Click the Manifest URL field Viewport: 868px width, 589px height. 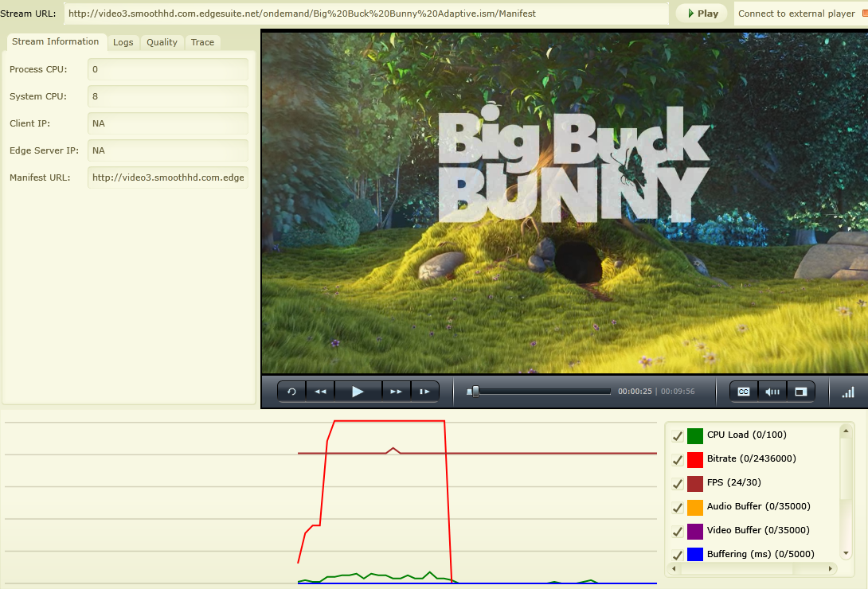pos(168,177)
